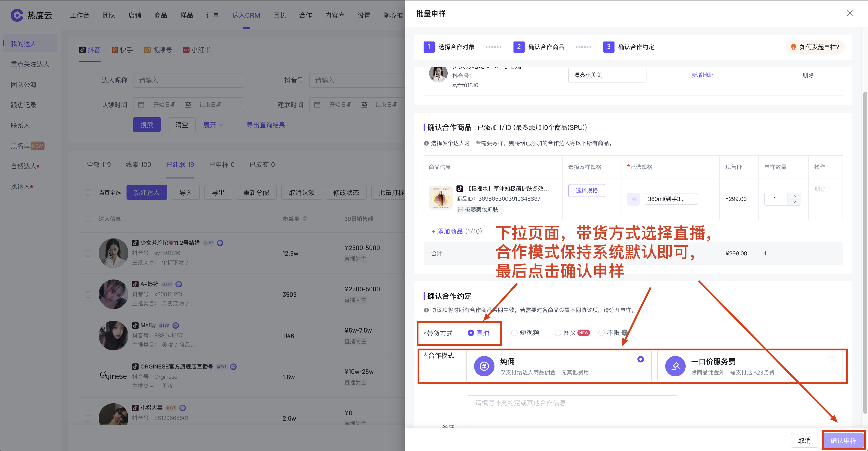This screenshot has height=451, width=868.
Task: Select the 短视频 radio option
Action: (x=514, y=333)
